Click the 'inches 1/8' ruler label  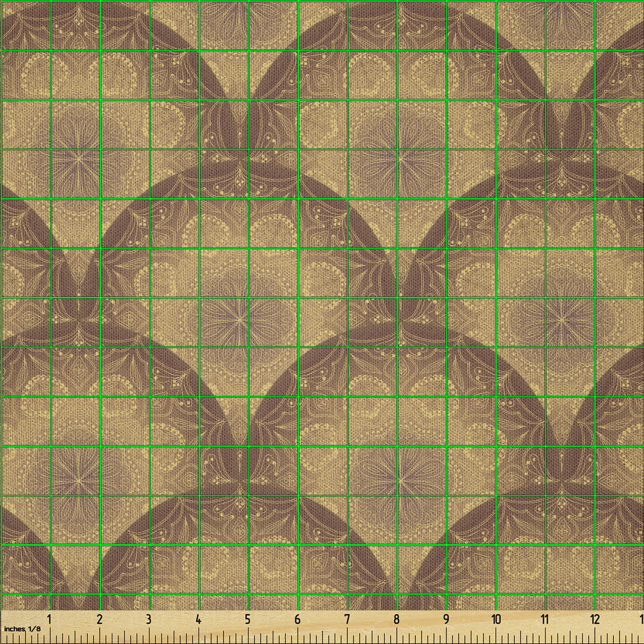click(23, 629)
